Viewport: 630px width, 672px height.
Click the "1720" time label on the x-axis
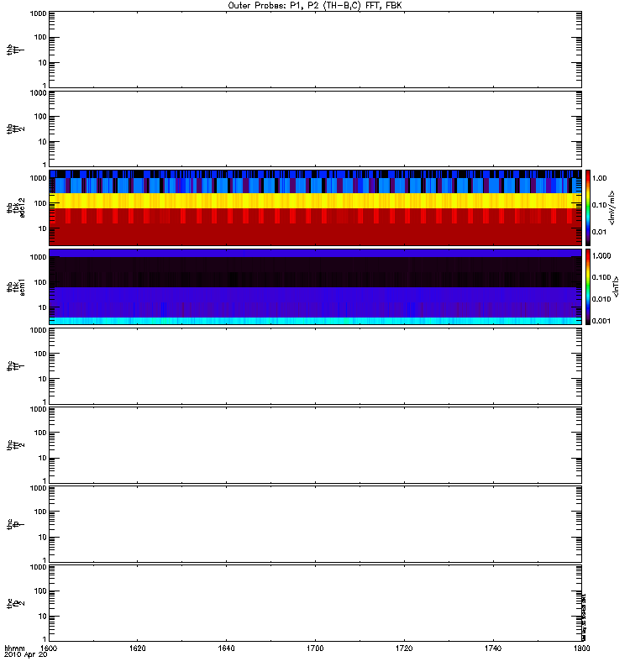tap(404, 648)
